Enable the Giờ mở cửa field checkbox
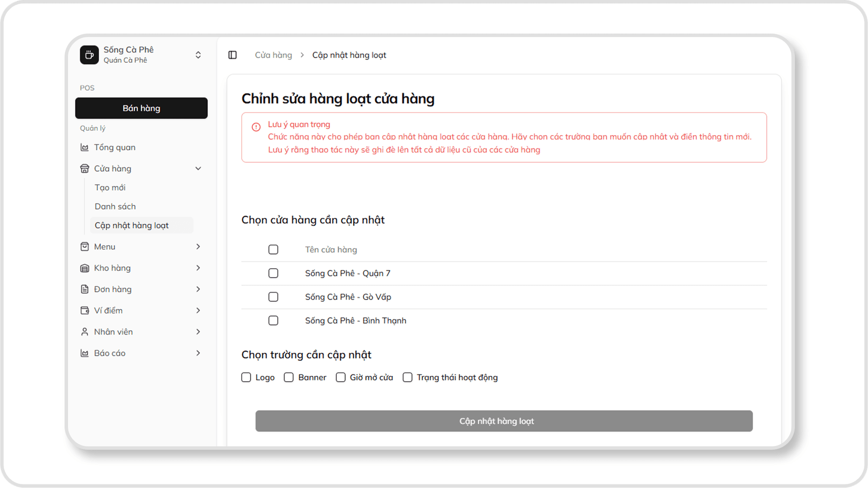868x488 pixels. pos(340,377)
